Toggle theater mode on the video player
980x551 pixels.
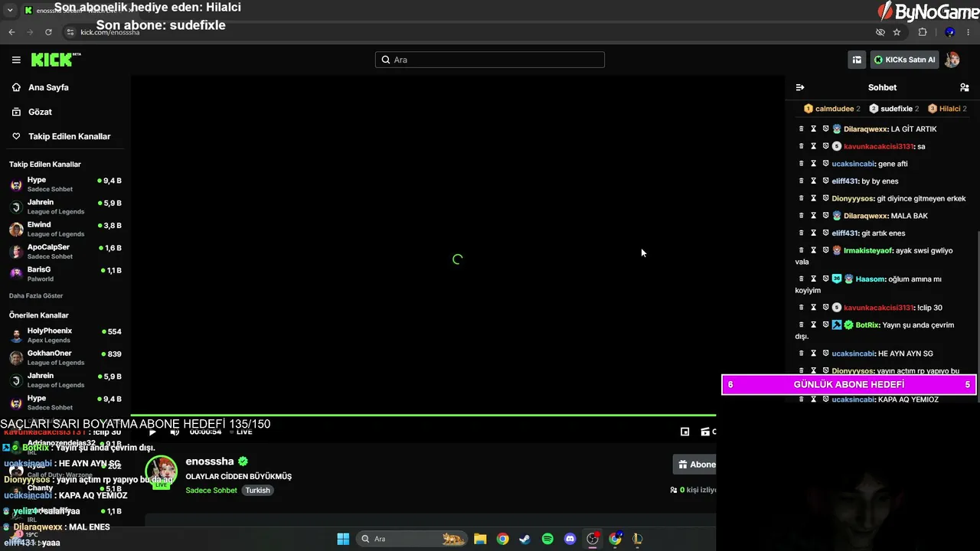click(x=685, y=432)
